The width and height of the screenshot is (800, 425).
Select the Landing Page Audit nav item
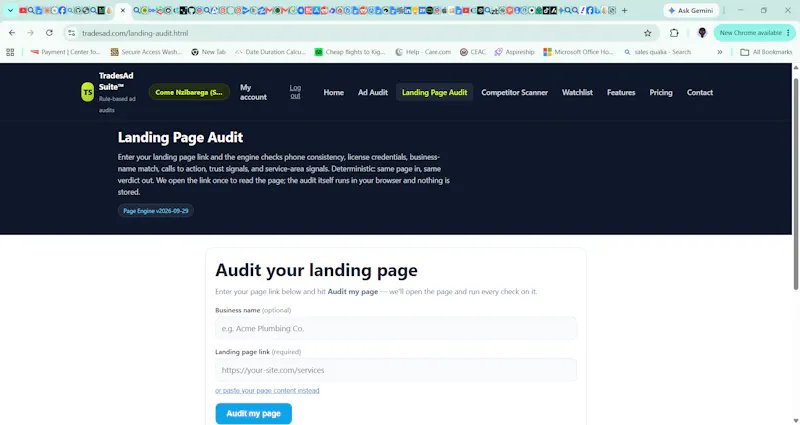point(434,92)
